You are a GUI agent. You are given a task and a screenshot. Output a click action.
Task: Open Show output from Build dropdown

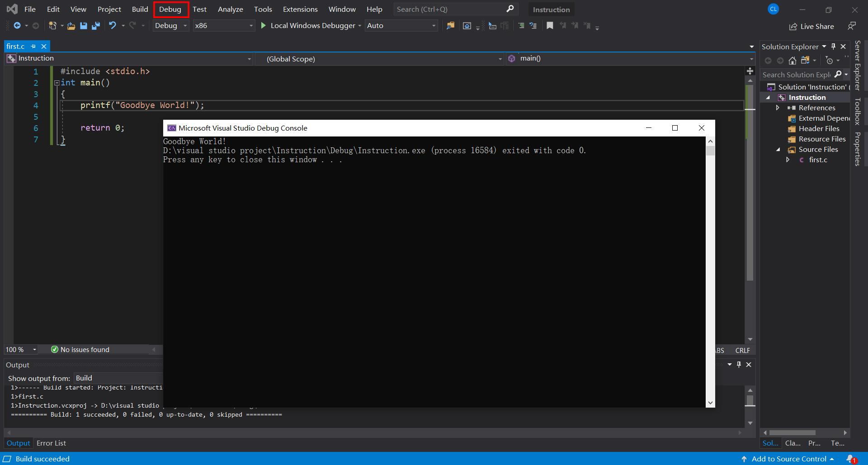coord(119,378)
